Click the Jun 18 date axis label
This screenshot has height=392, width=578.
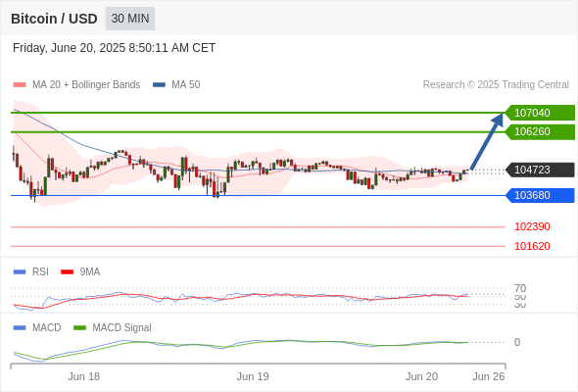coord(83,376)
